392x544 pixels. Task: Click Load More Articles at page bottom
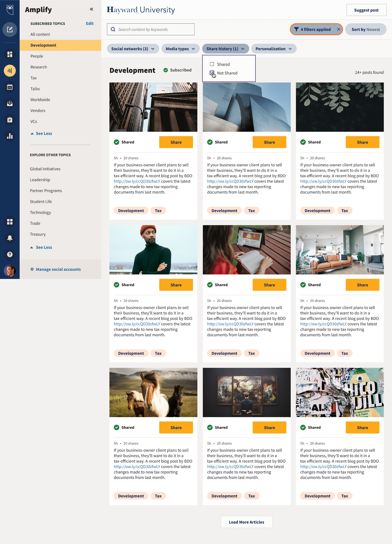(x=246, y=522)
